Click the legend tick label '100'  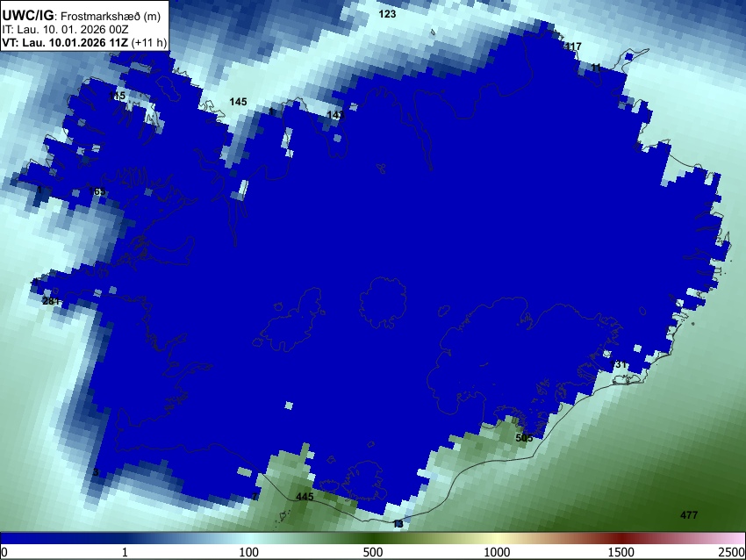(x=248, y=552)
